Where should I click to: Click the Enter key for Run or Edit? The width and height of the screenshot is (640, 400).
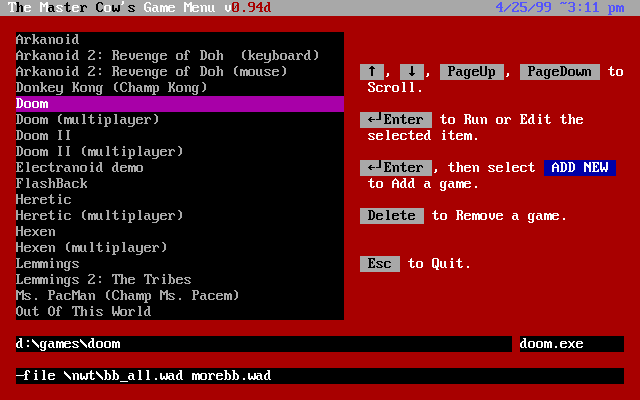click(x=396, y=120)
